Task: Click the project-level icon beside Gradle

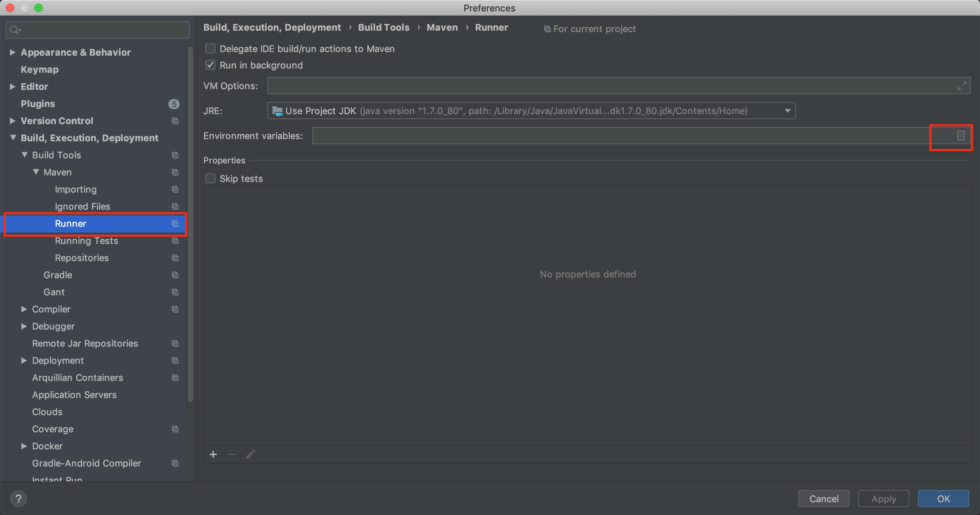Action: (175, 275)
